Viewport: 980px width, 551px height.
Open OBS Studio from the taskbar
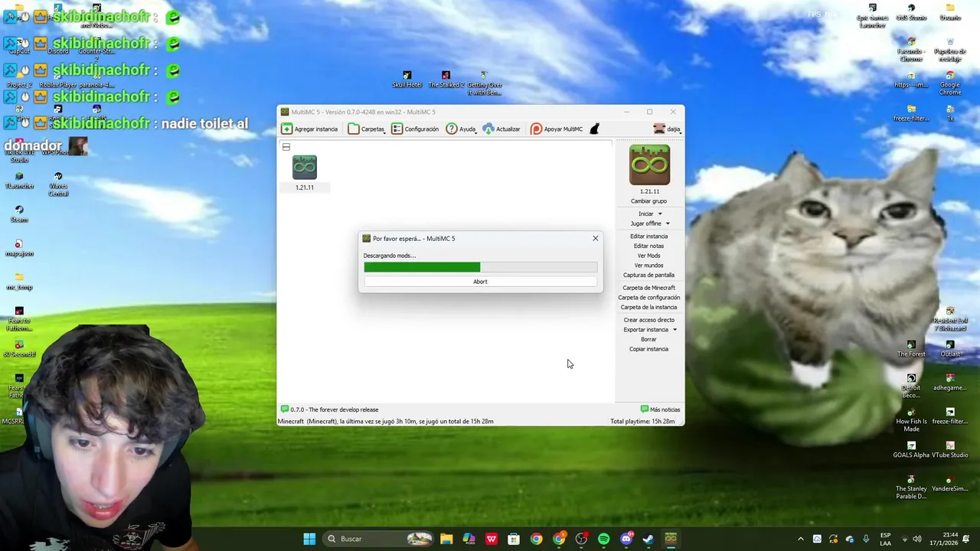[x=581, y=539]
